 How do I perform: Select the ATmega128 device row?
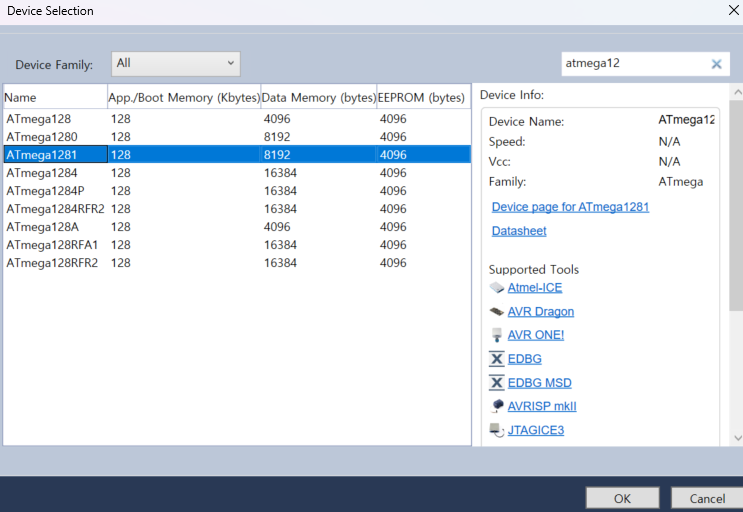coord(237,118)
